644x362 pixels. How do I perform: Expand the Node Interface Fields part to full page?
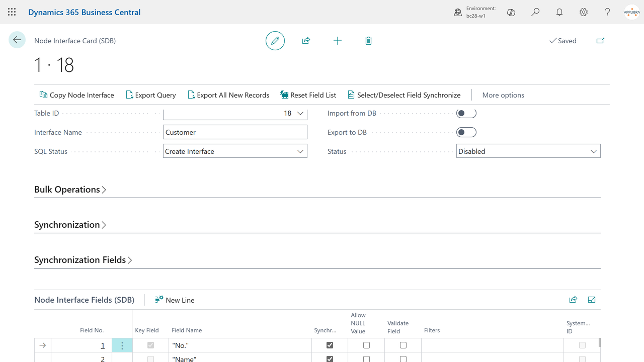pos(592,300)
